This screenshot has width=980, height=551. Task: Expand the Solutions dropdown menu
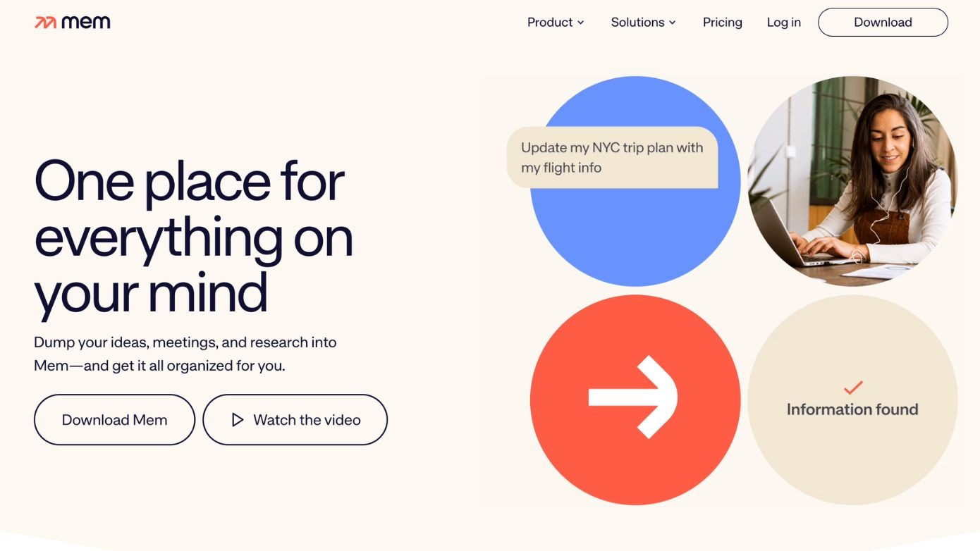pos(643,23)
